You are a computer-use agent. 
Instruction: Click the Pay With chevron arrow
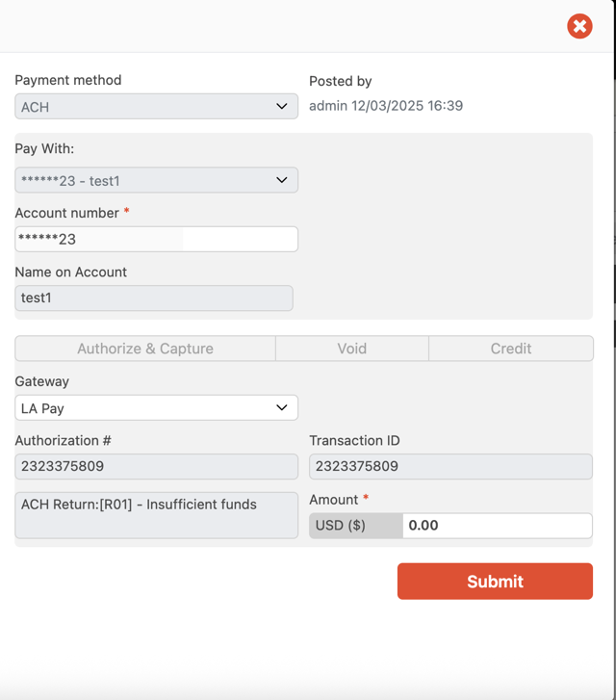click(x=282, y=180)
